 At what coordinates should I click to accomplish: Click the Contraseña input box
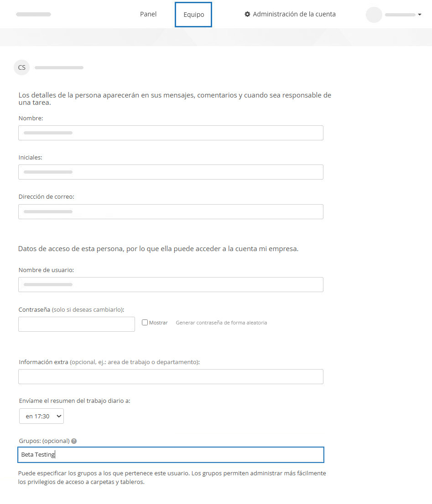point(76,324)
